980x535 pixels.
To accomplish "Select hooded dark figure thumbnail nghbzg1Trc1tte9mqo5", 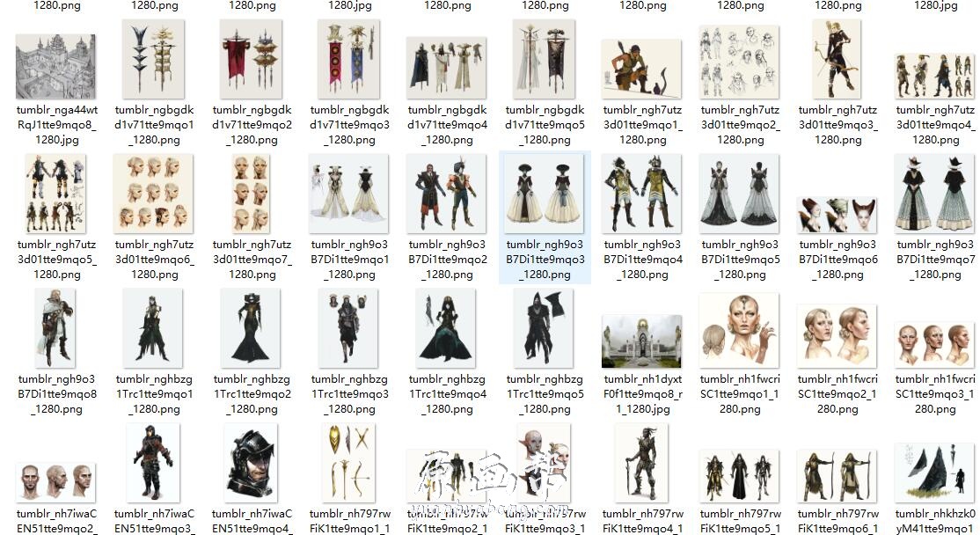I will tap(545, 328).
